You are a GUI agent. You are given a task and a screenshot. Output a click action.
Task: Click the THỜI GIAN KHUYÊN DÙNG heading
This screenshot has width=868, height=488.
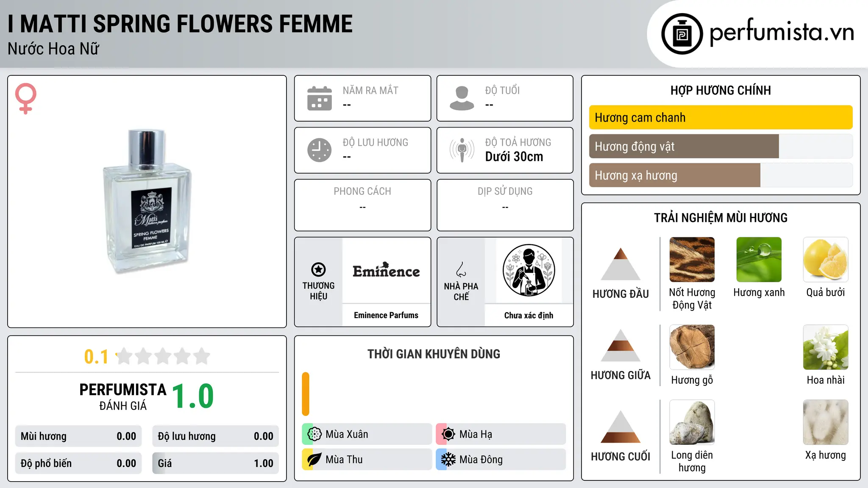click(x=434, y=354)
